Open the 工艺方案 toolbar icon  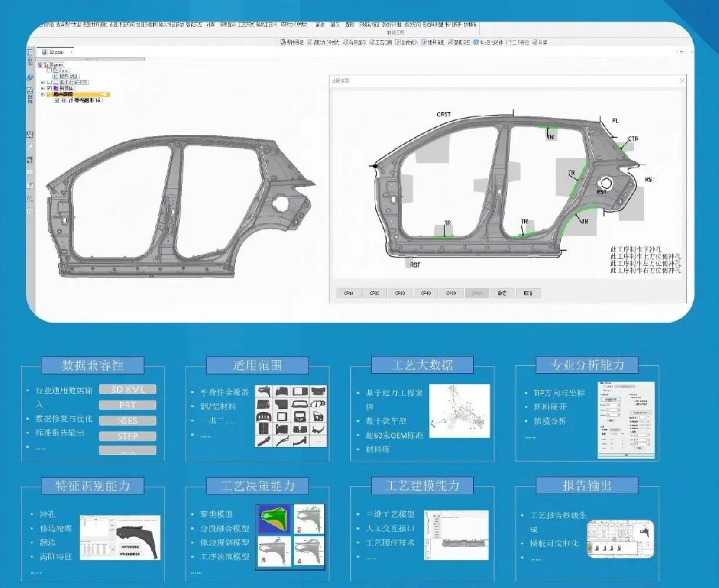point(370,42)
